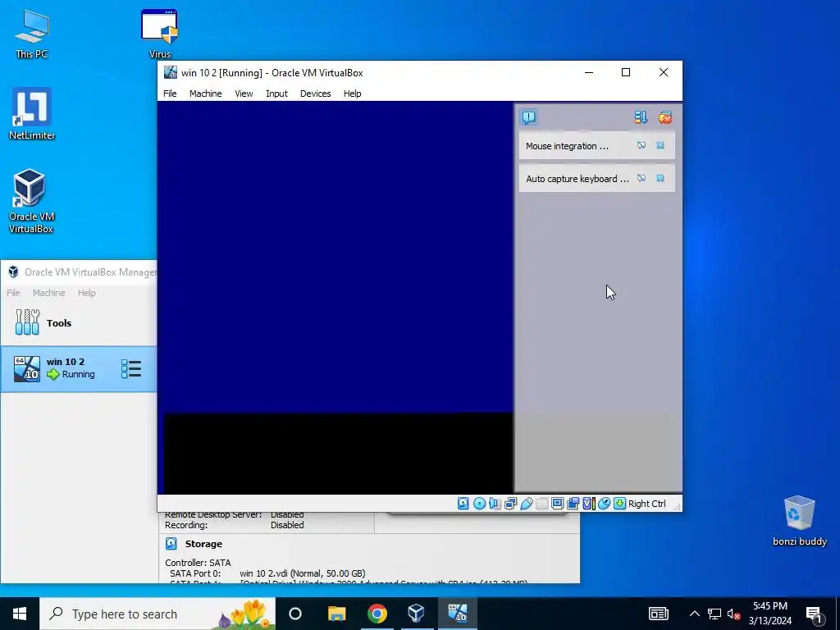Suppress the Mouse integration notification
The height and width of the screenshot is (630, 840).
641,145
